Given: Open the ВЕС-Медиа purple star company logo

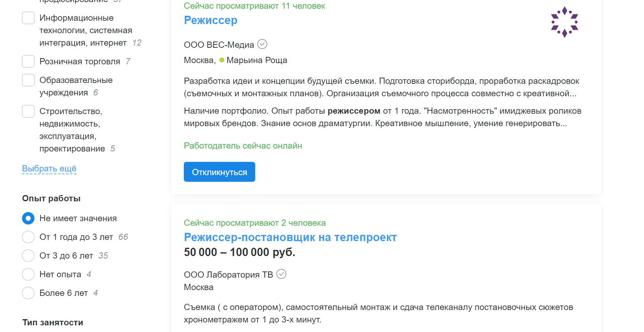Looking at the screenshot, I should 564,22.
